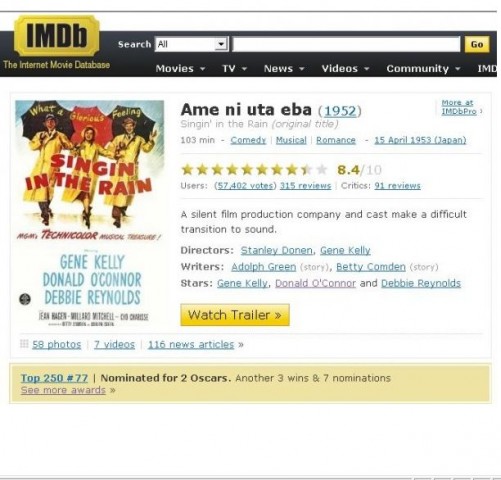Open the Singin' in the Rain poster
501x480 pixels.
[90, 214]
